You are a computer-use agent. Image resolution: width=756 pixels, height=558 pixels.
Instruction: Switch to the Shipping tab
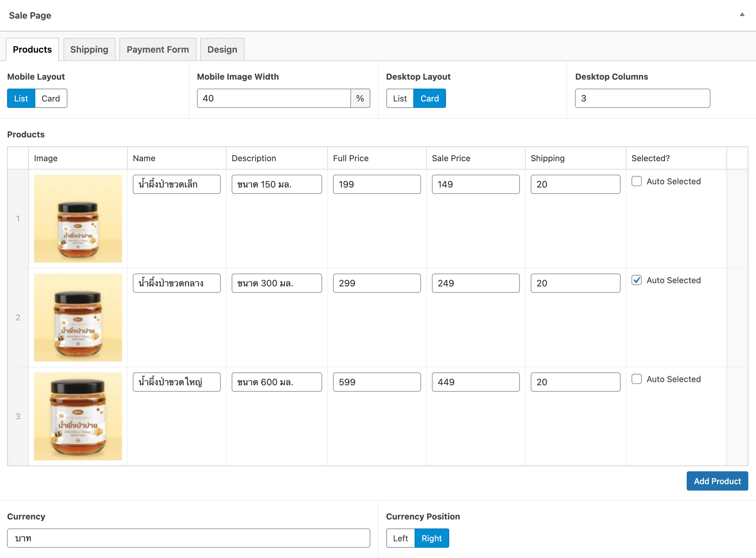pos(89,49)
